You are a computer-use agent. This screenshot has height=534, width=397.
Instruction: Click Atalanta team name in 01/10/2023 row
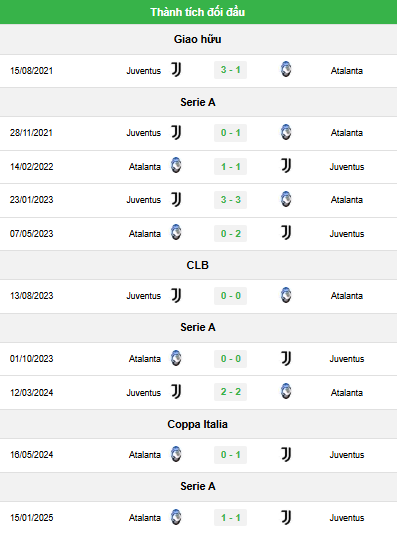point(145,359)
